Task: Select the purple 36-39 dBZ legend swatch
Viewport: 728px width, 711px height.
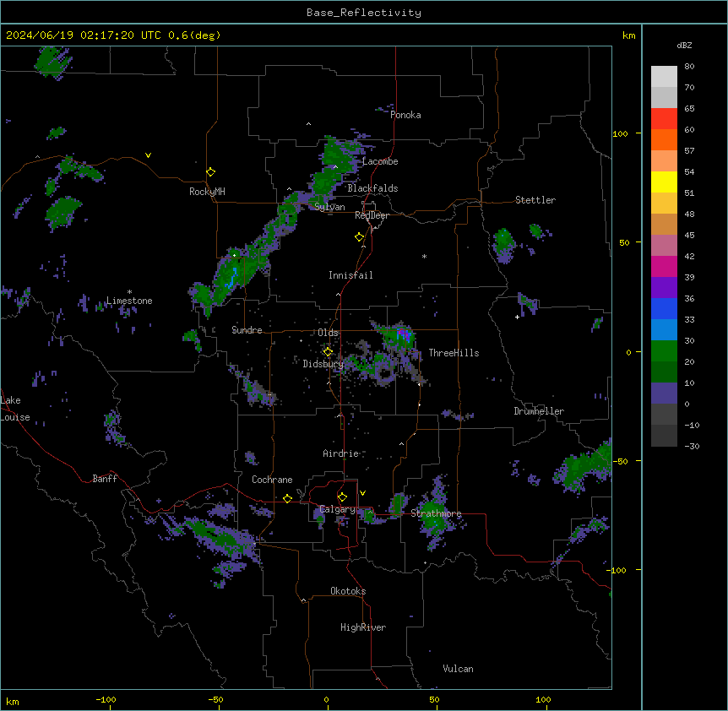Action: [664, 288]
